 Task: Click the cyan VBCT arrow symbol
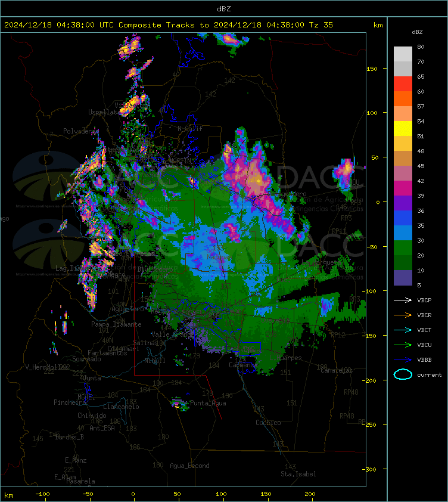tap(403, 330)
